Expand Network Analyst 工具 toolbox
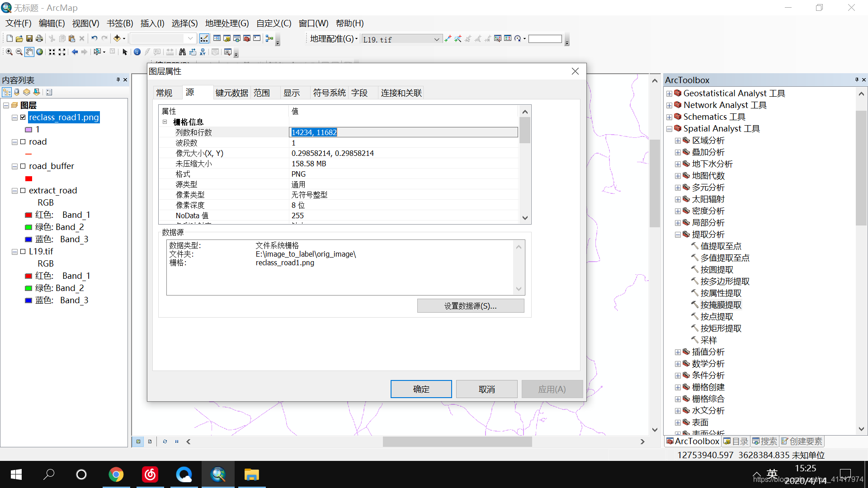The height and width of the screenshot is (488, 868). coord(669,105)
